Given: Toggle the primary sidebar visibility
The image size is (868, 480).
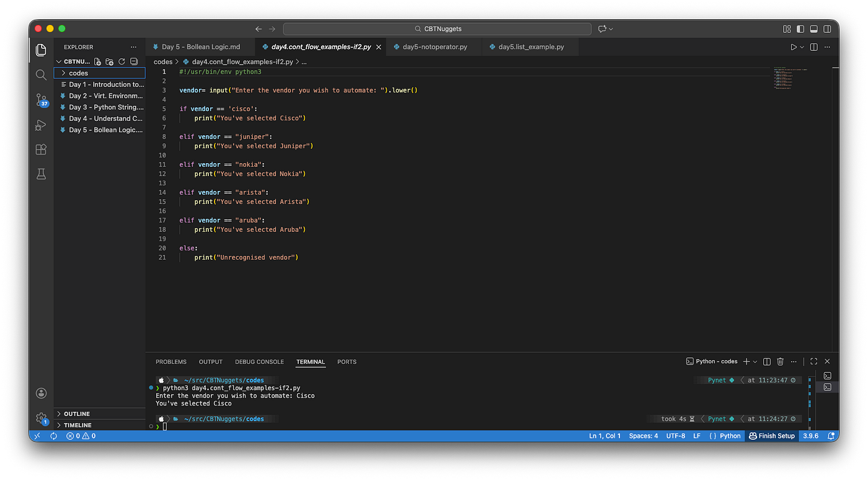Looking at the screenshot, I should pyautogui.click(x=800, y=29).
